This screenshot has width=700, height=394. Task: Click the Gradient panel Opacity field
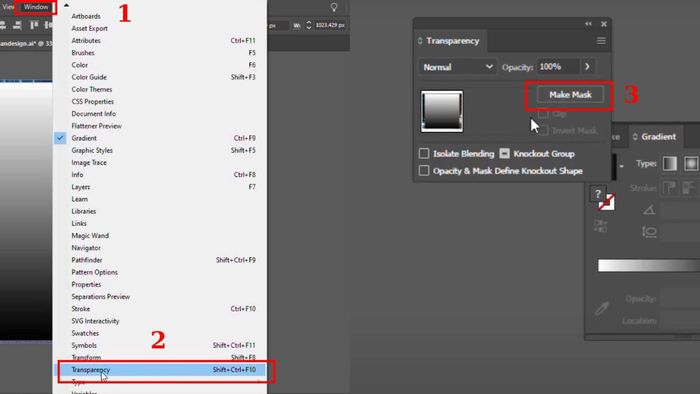(680, 299)
